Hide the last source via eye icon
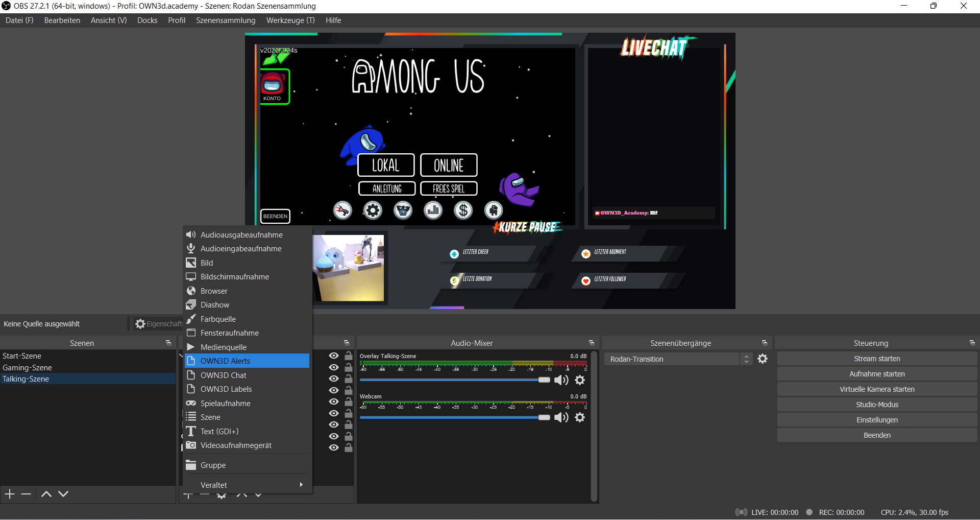 point(334,448)
